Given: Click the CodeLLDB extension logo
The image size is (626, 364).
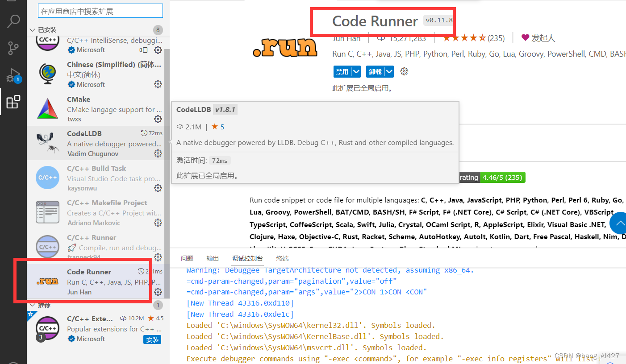Looking at the screenshot, I should tap(47, 143).
